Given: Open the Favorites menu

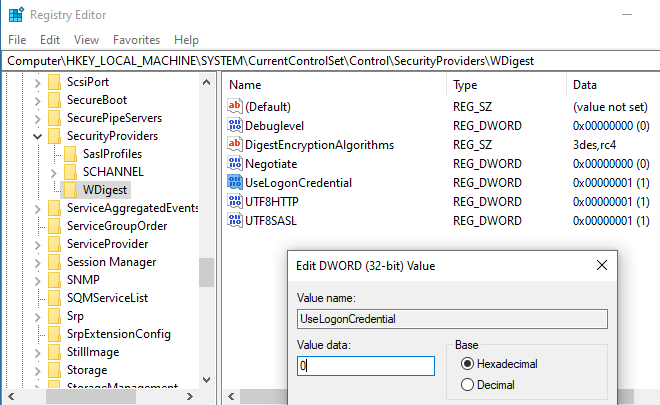Looking at the screenshot, I should click(136, 39).
